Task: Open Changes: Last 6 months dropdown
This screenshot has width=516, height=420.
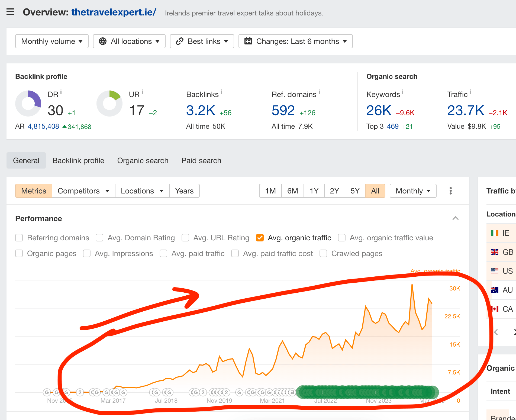Action: point(295,41)
